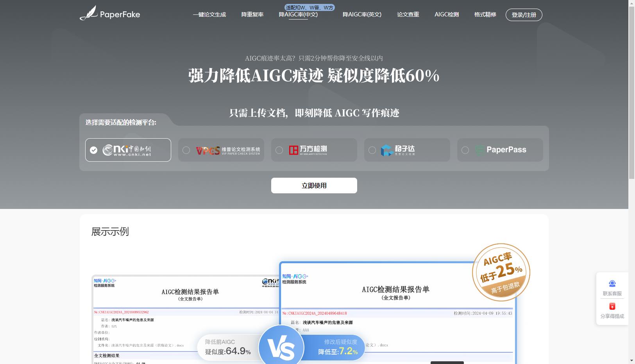Click the 立即使用 button
This screenshot has width=635, height=364.
pos(313,185)
